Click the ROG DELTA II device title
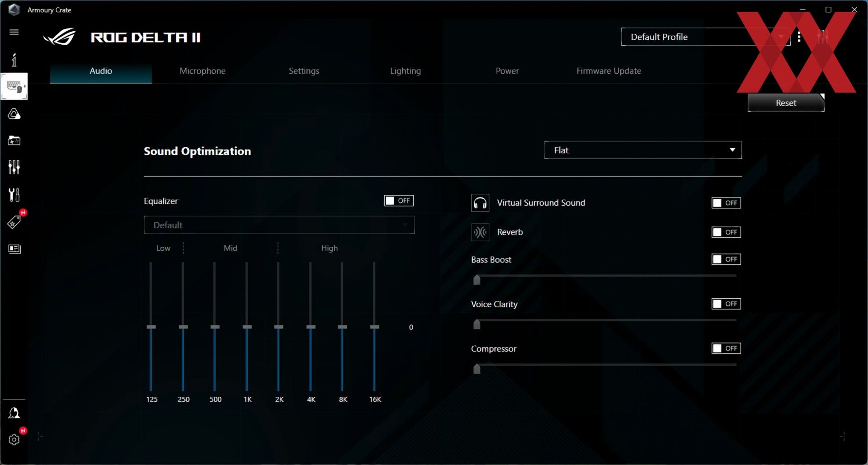Image resolution: width=868 pixels, height=465 pixels. [146, 38]
